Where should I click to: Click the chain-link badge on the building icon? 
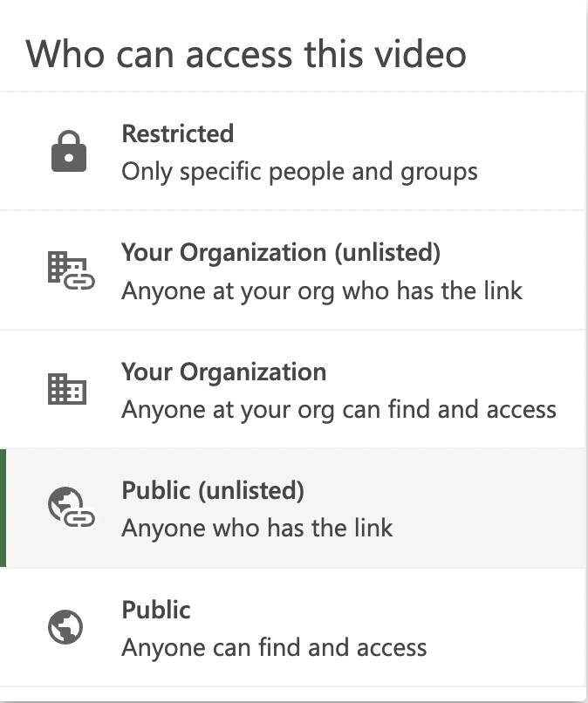81,281
